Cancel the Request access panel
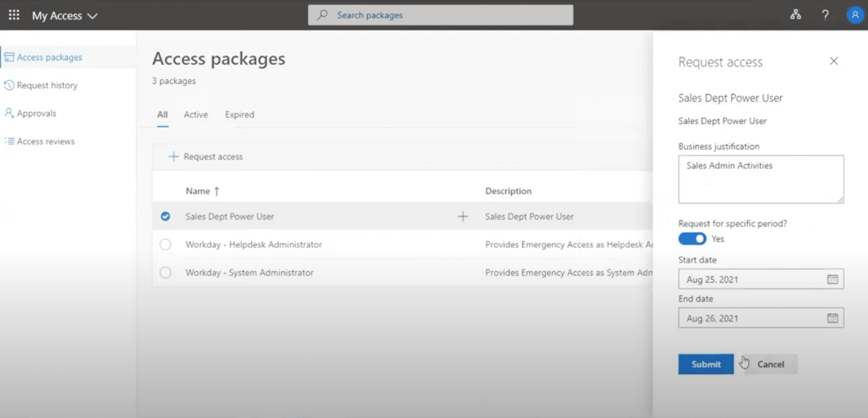868x418 pixels. click(x=771, y=364)
